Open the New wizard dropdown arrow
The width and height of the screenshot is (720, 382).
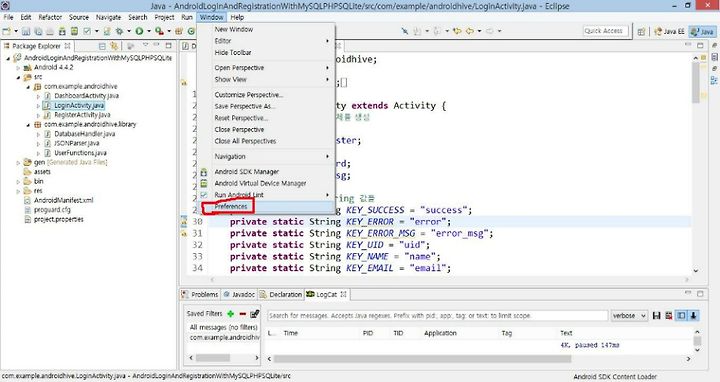click(x=16, y=31)
